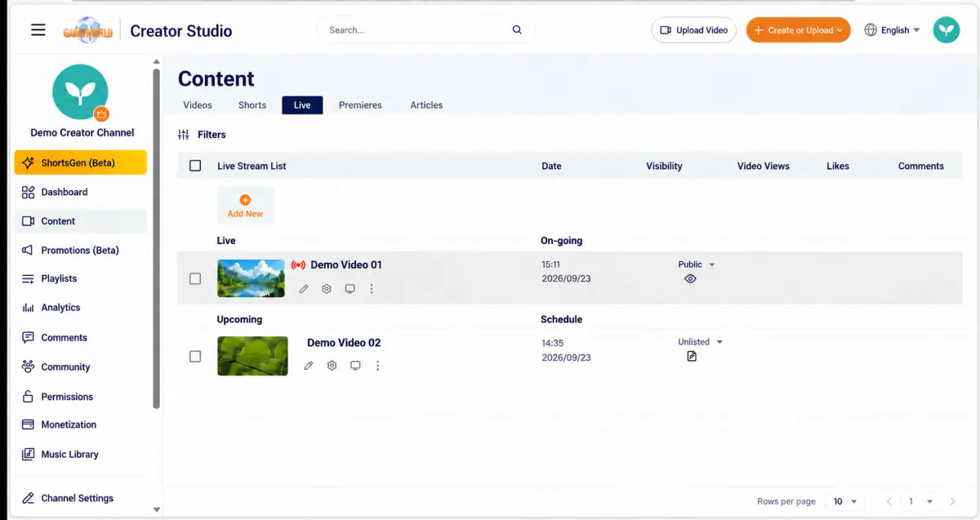Click the globe language icon
Image resolution: width=980 pixels, height=520 pixels.
[871, 30]
